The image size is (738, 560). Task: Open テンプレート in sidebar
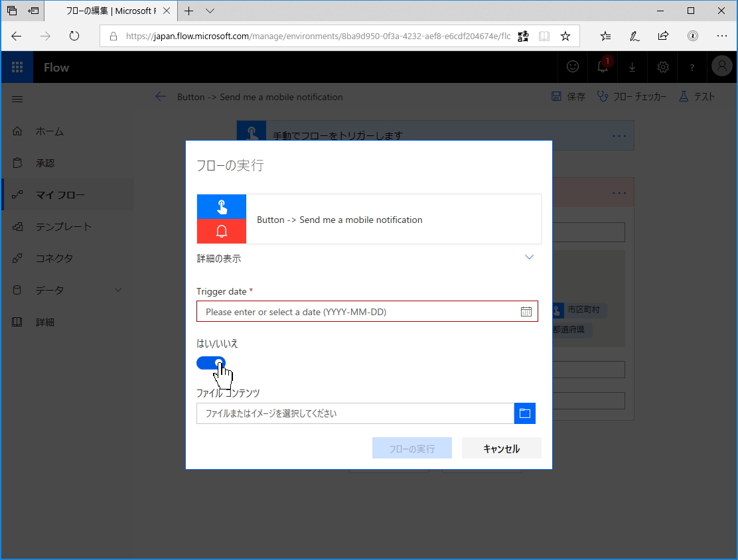coord(68,226)
